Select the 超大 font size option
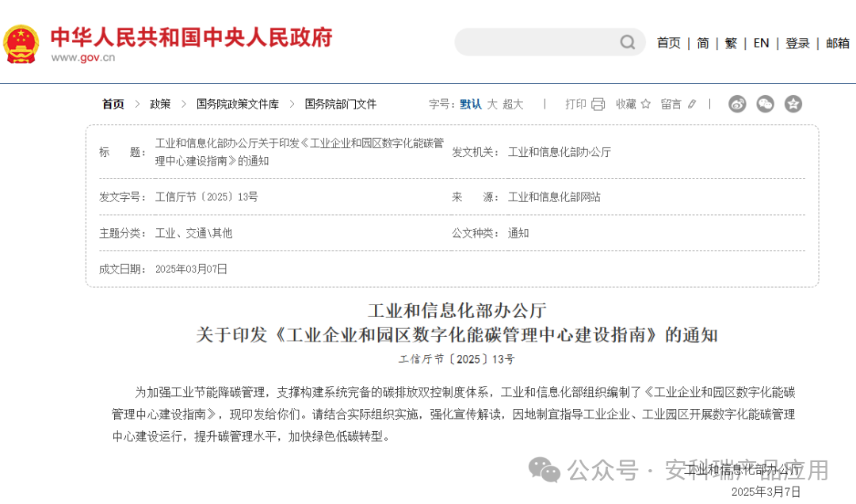This screenshot has width=856, height=504. tap(512, 104)
